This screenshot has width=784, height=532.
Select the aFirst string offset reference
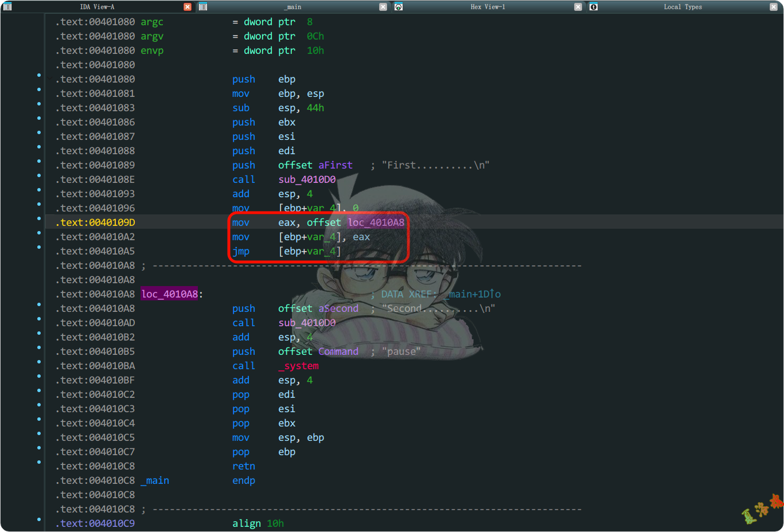click(x=335, y=165)
